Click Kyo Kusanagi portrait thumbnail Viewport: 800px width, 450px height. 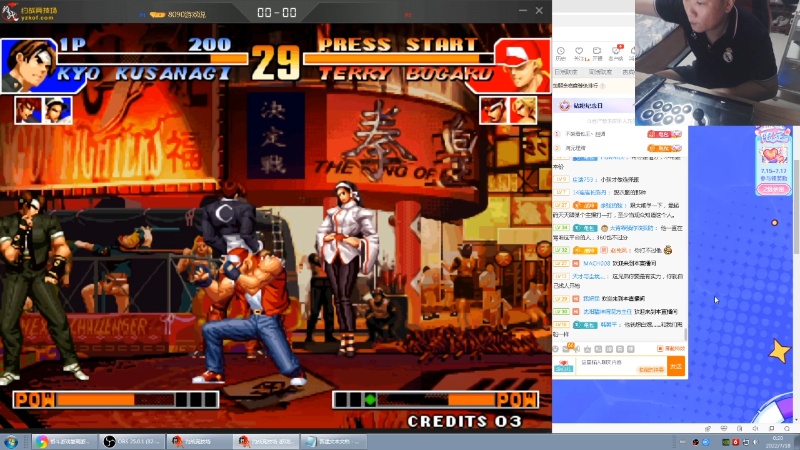29,65
